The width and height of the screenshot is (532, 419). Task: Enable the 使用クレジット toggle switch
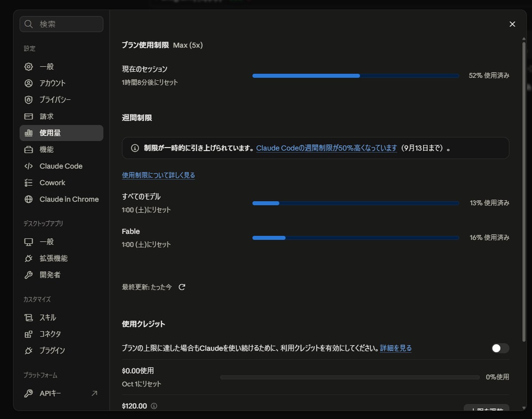coord(500,348)
